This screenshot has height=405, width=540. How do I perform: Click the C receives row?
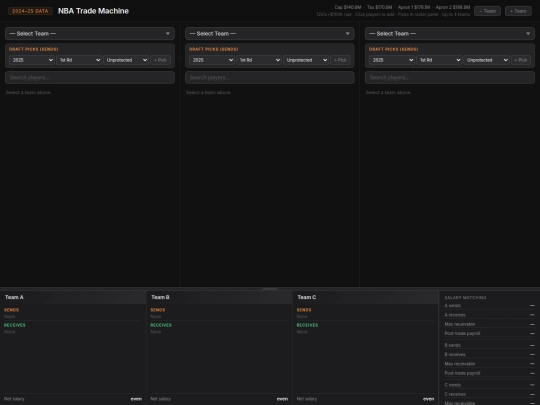pyautogui.click(x=489, y=394)
